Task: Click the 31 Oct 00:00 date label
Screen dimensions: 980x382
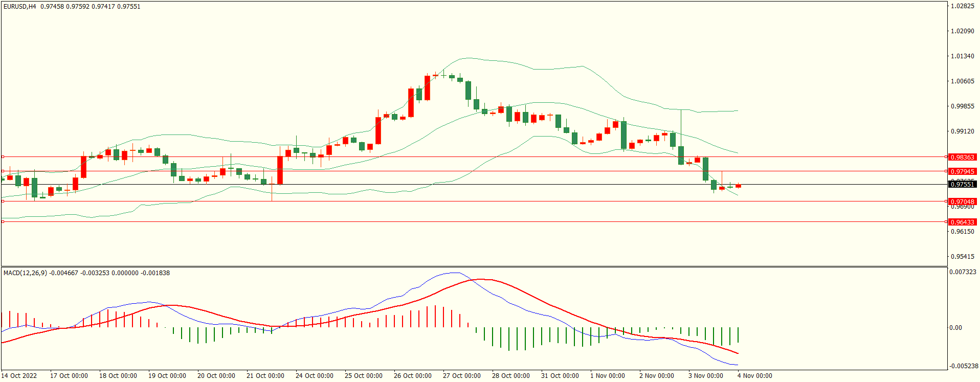Action: 560,376
